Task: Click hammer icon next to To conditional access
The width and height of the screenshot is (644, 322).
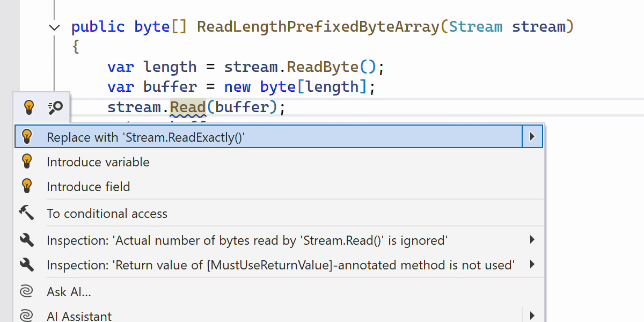Action: tap(27, 213)
